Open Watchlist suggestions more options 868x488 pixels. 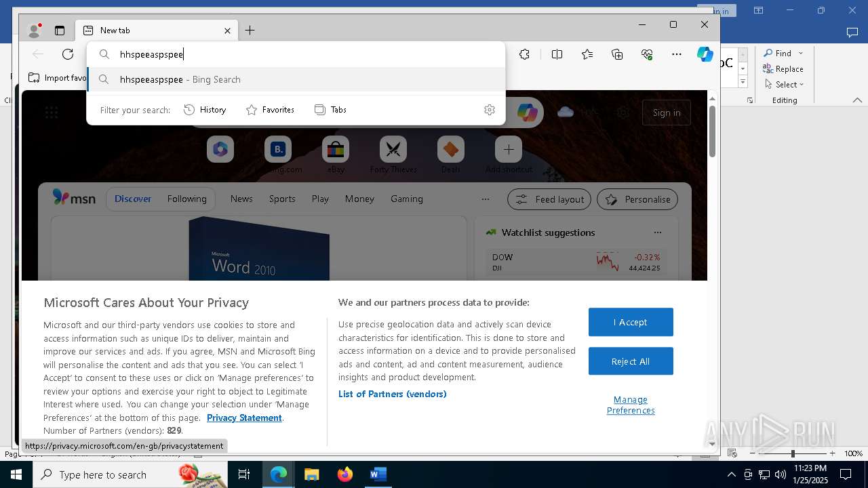point(657,232)
